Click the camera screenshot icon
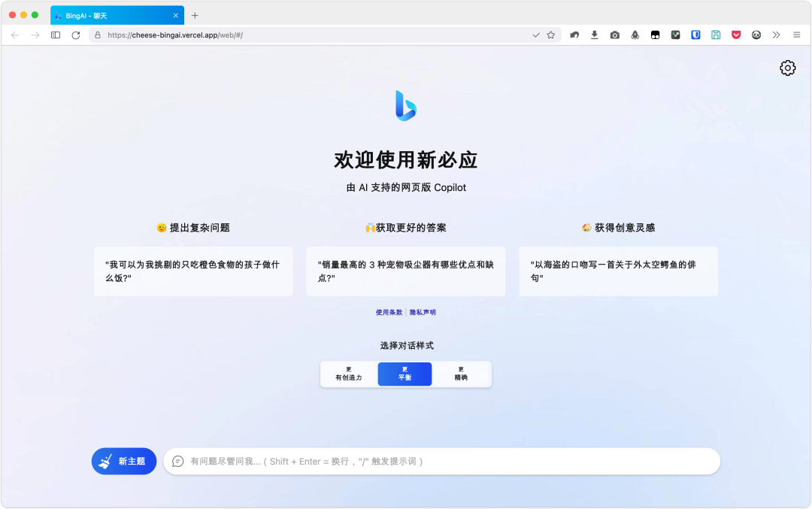 tap(615, 35)
